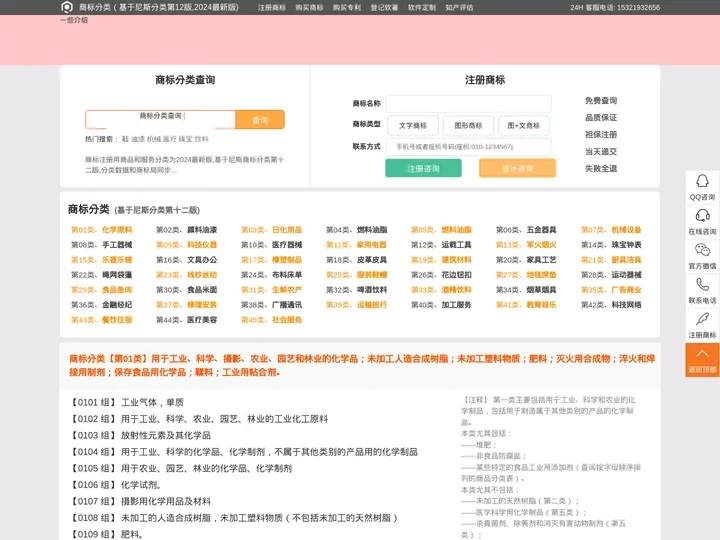The image size is (720, 540).
Task: Click 返回顶部 up-arrow button
Action: pyautogui.click(x=702, y=360)
